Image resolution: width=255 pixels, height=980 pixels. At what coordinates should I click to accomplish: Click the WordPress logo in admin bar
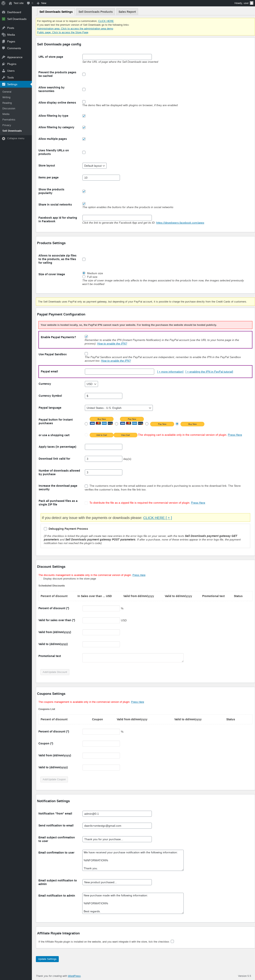tap(3, 3)
